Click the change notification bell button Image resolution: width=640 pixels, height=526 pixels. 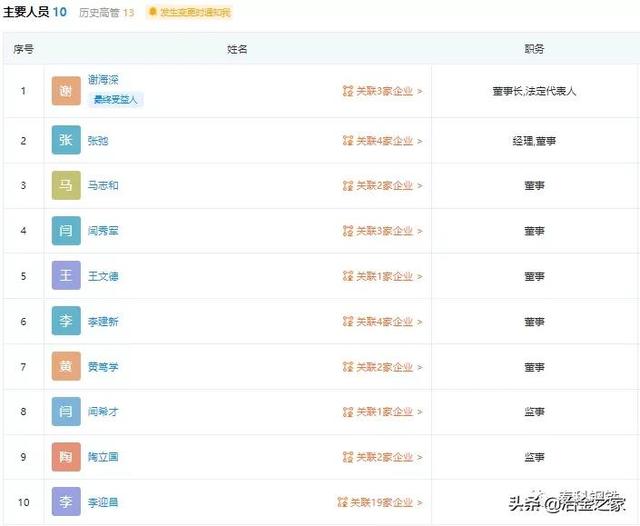point(189,12)
